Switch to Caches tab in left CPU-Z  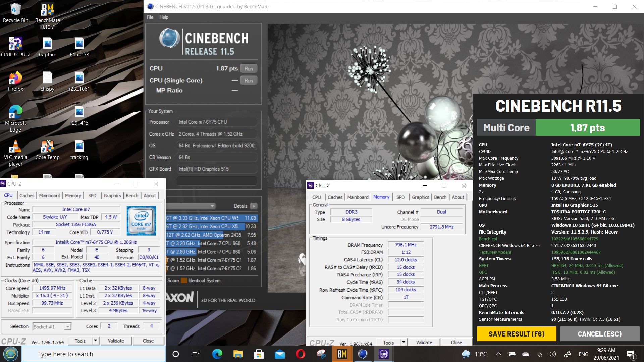click(x=27, y=195)
